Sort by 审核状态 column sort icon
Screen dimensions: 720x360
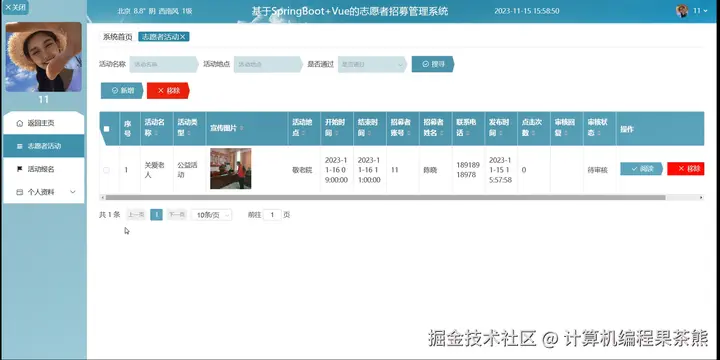coord(599,133)
